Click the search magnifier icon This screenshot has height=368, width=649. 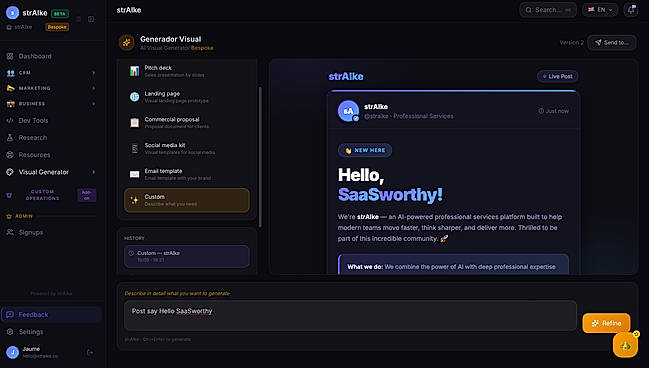tap(529, 10)
